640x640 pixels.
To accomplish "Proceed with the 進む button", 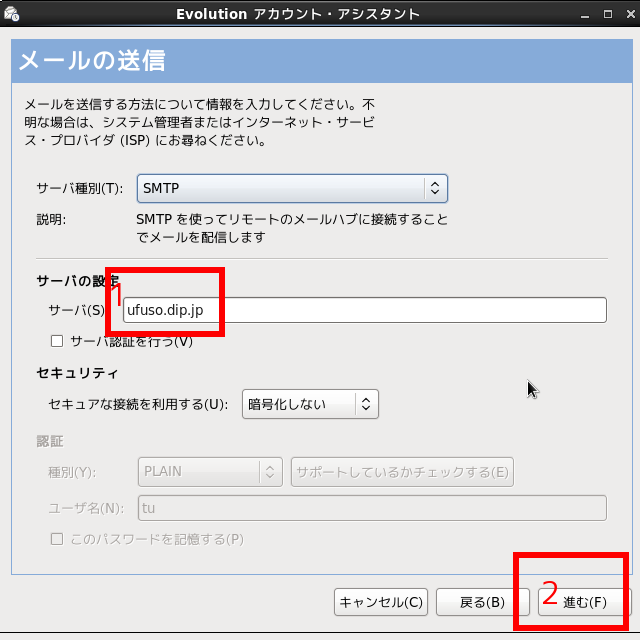I will (585, 602).
